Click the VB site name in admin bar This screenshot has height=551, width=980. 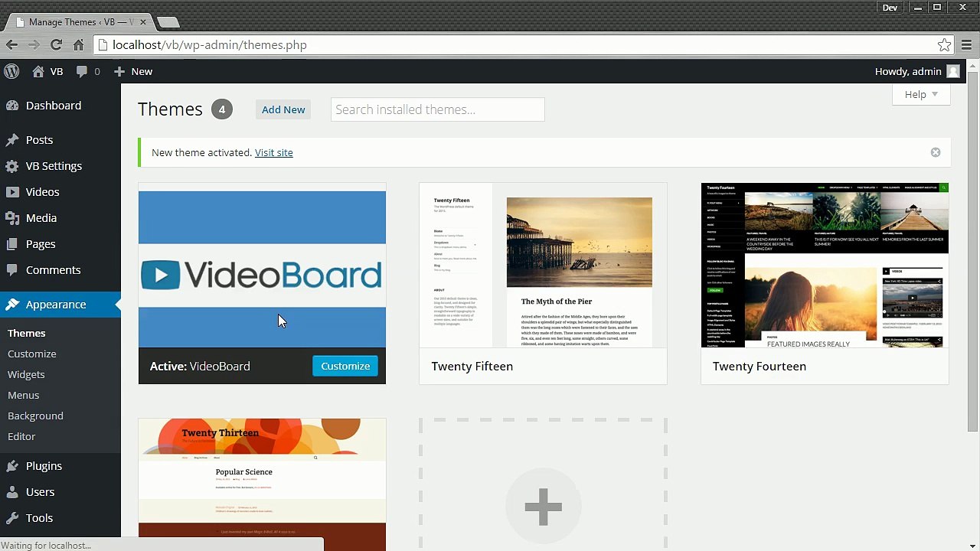pos(57,71)
